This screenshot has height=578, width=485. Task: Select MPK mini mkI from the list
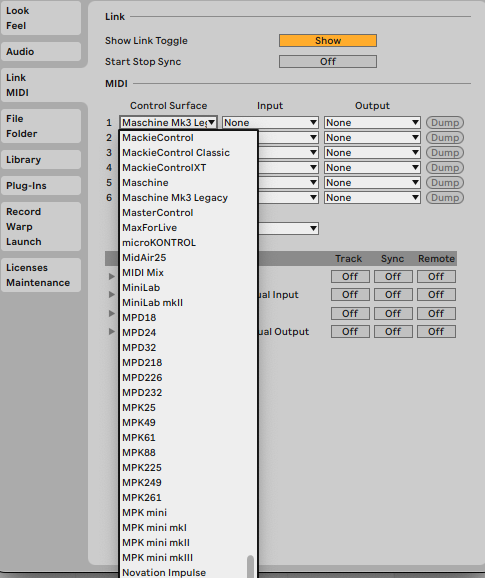tap(188, 528)
